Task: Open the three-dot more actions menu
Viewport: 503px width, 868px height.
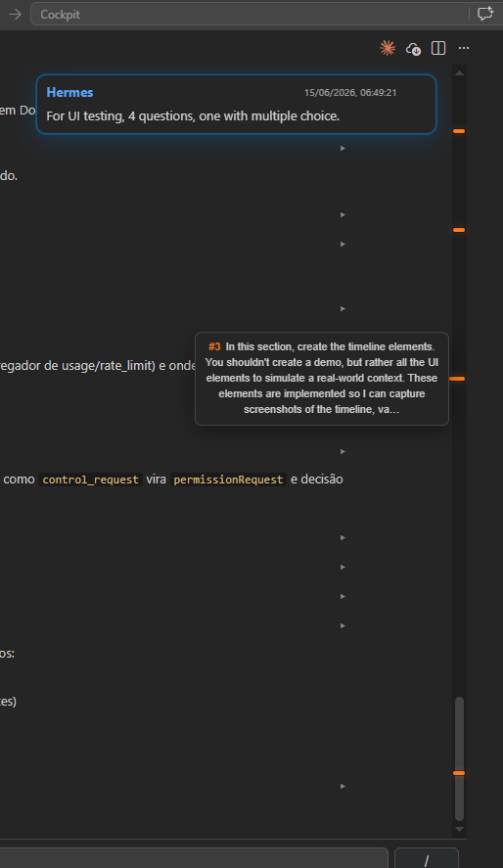Action: (464, 48)
